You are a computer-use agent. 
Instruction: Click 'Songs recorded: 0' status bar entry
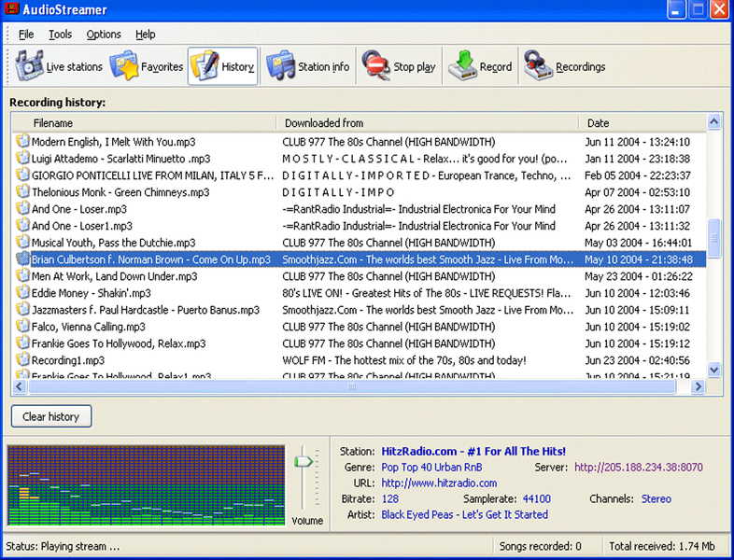coord(540,546)
